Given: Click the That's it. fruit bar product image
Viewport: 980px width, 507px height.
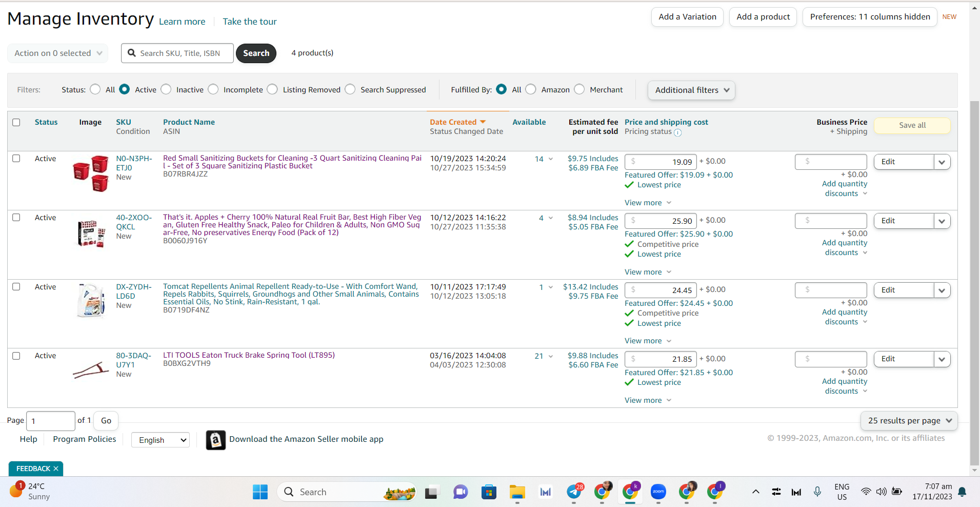Looking at the screenshot, I should 91,234.
